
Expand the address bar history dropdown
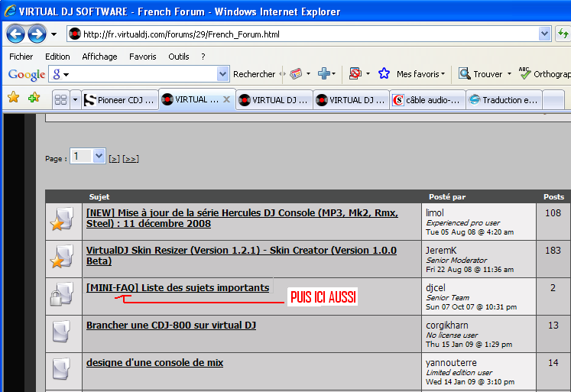coord(544,34)
